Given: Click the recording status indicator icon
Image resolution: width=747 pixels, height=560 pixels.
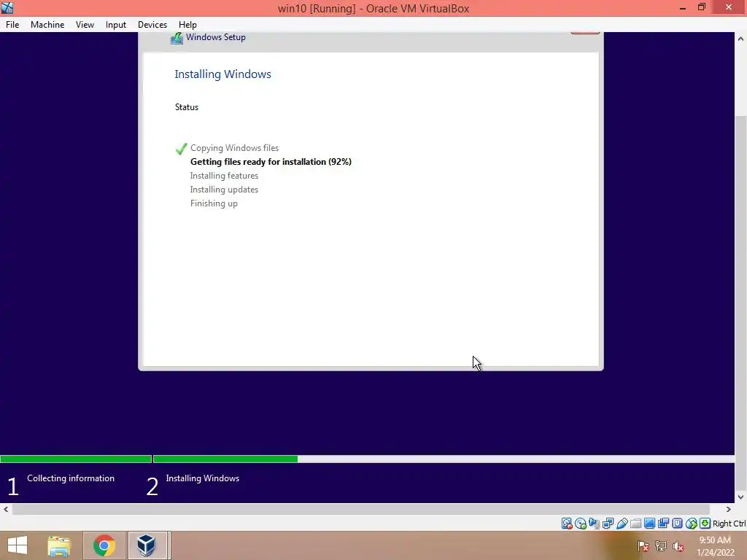Looking at the screenshot, I should (663, 524).
